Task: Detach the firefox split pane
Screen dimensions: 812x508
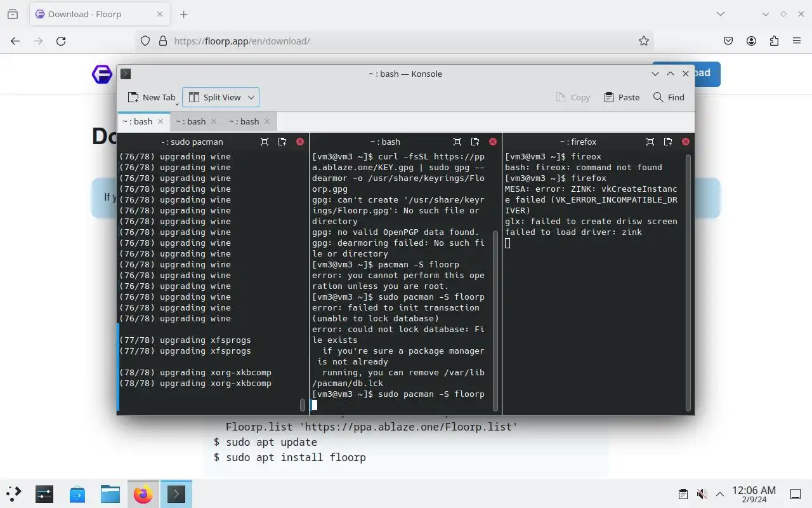Action: (668, 142)
